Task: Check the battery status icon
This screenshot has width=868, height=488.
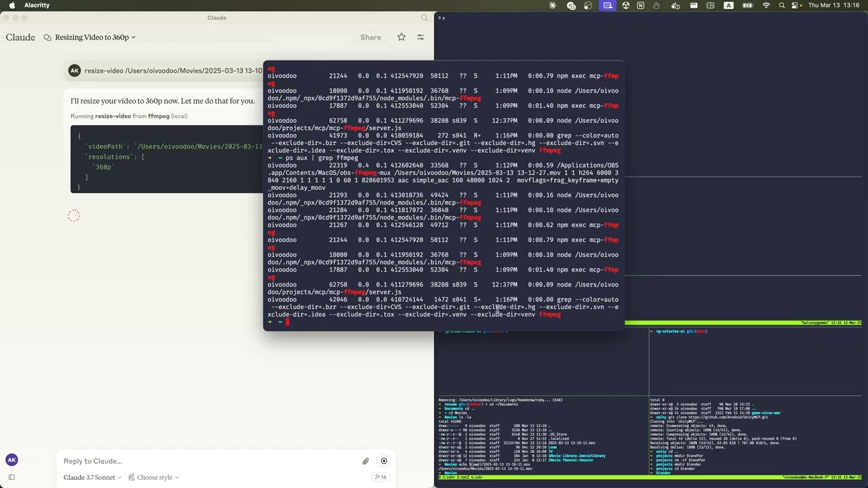Action: (x=748, y=5)
